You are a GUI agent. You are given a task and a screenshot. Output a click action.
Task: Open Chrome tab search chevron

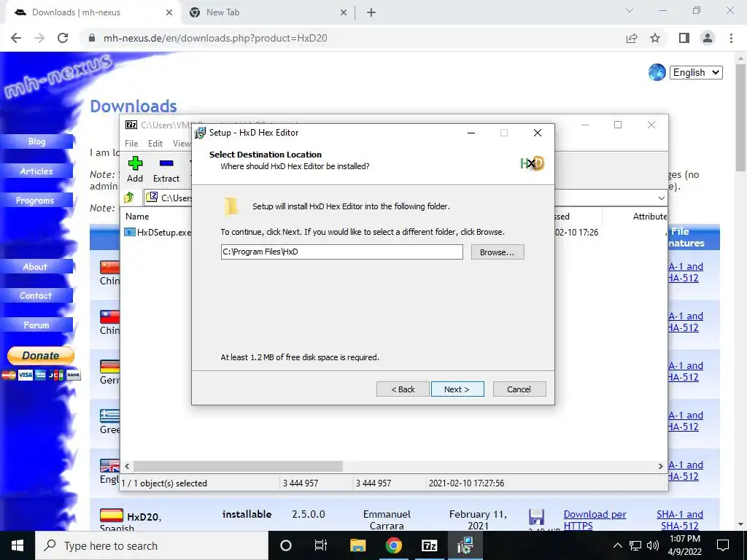point(630,10)
